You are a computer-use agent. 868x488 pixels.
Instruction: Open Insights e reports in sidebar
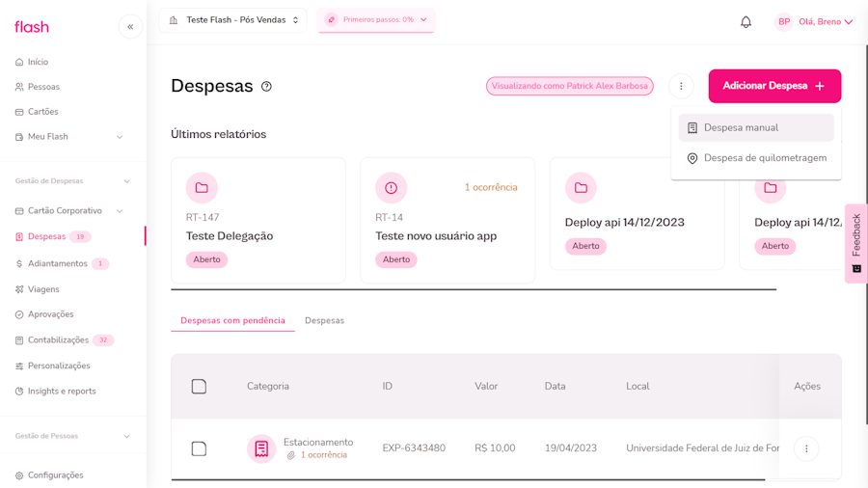[62, 392]
